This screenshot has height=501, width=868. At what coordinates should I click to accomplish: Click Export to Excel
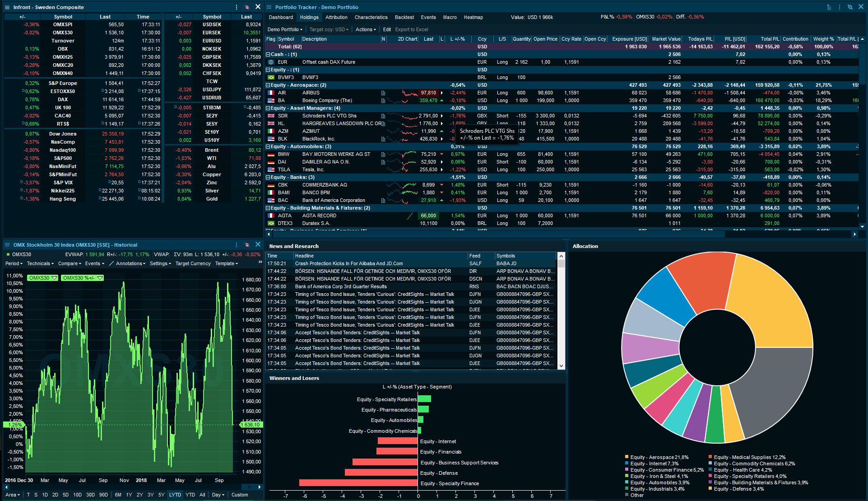pyautogui.click(x=412, y=29)
